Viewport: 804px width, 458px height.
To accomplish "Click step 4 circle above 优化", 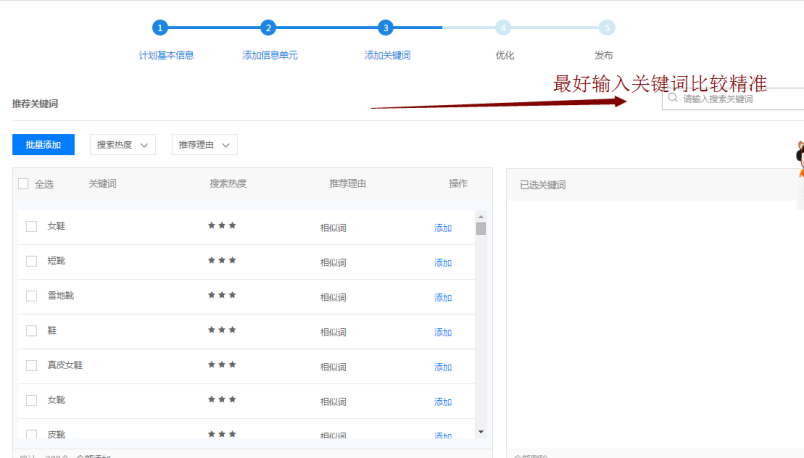I will point(503,28).
